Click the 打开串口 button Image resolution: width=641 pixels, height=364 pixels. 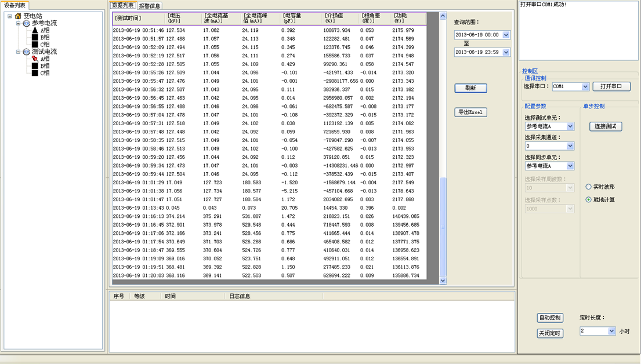(611, 86)
